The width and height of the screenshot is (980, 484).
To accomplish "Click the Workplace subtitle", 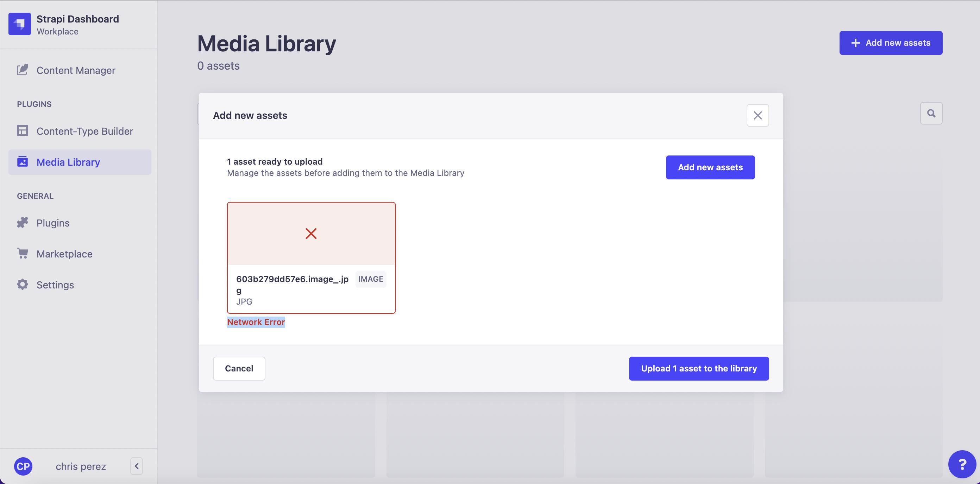I will (x=57, y=32).
